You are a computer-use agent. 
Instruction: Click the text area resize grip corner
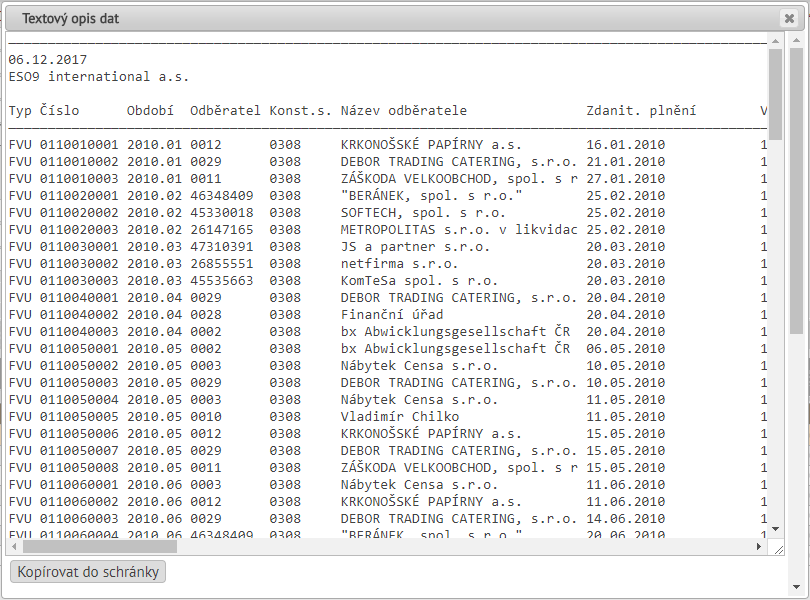pos(778,550)
